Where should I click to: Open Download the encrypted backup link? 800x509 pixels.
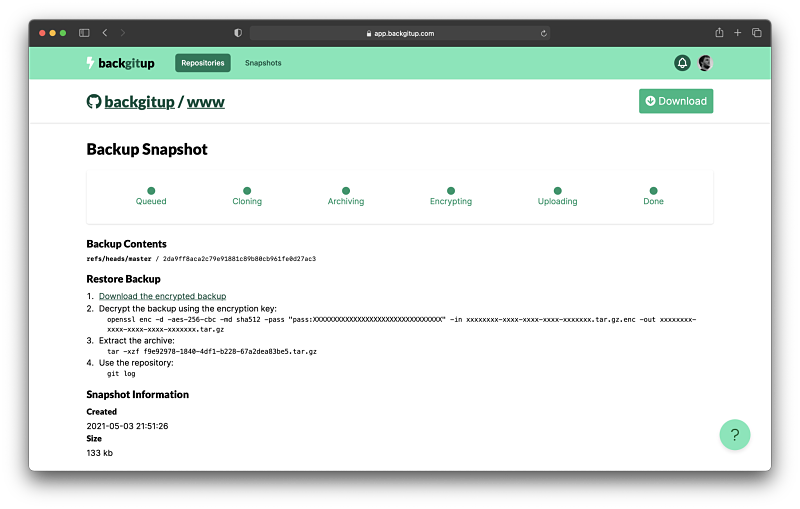pos(162,296)
